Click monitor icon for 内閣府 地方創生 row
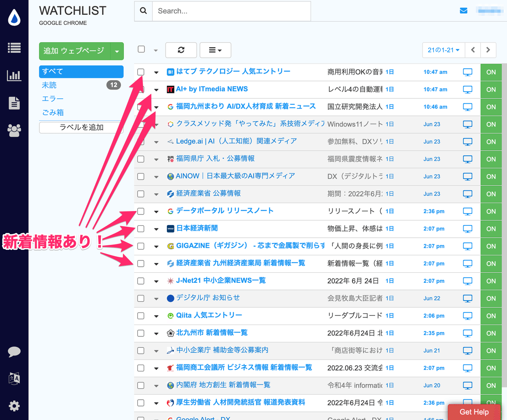This screenshot has width=507, height=420. (x=467, y=385)
